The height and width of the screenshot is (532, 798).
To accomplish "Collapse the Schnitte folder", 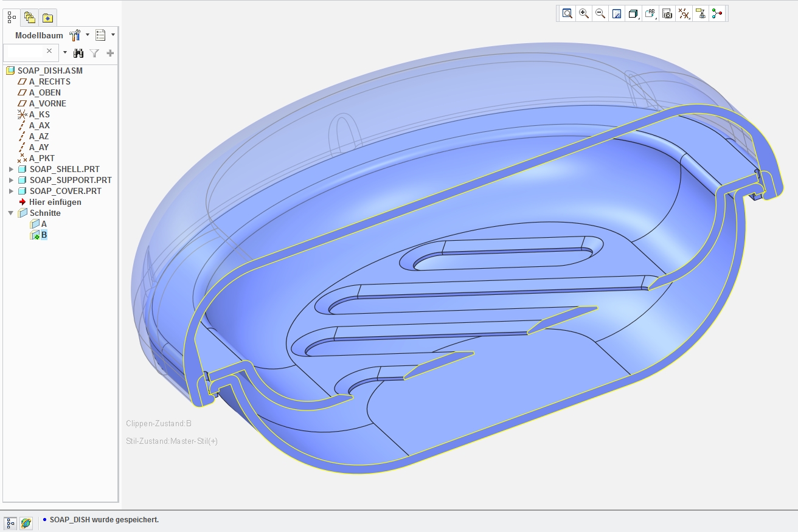I will [11, 213].
